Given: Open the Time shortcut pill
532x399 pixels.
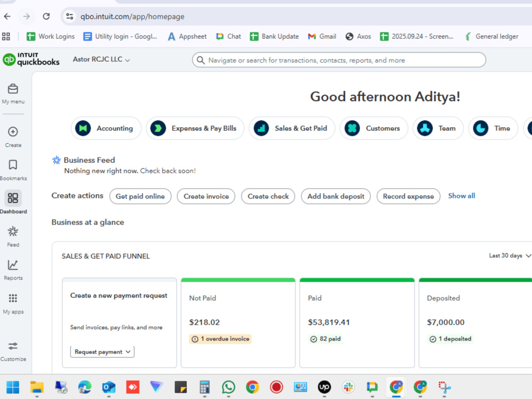Looking at the screenshot, I should [493, 128].
